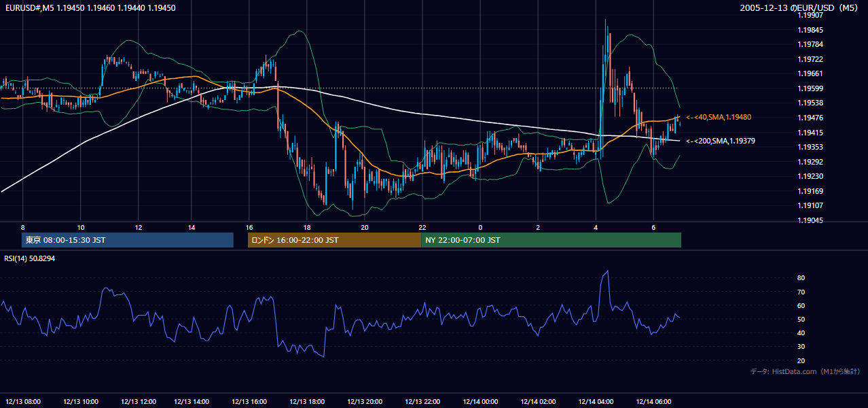Viewport: 868px width, 408px height.
Task: Click the 12/14 06:00 time label
Action: click(653, 401)
